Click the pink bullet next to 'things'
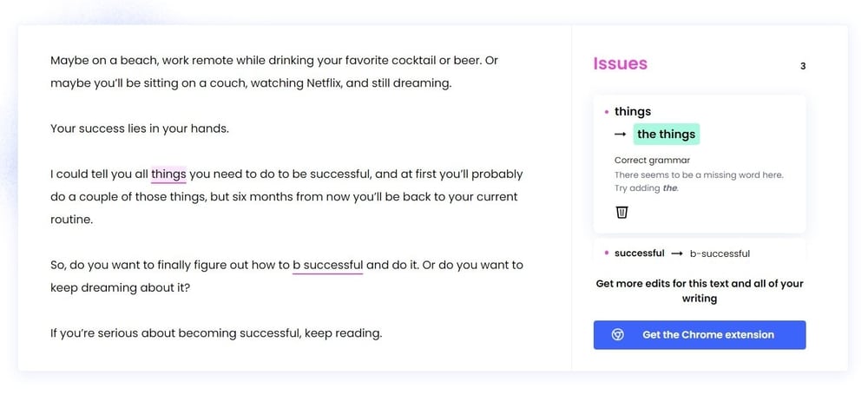The width and height of the screenshot is (868, 395). click(x=607, y=112)
